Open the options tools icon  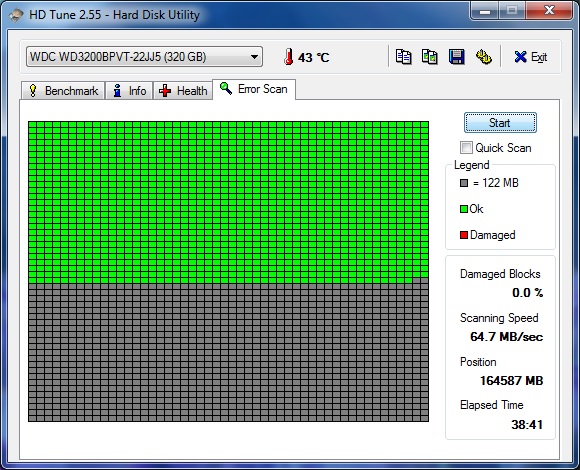point(483,57)
